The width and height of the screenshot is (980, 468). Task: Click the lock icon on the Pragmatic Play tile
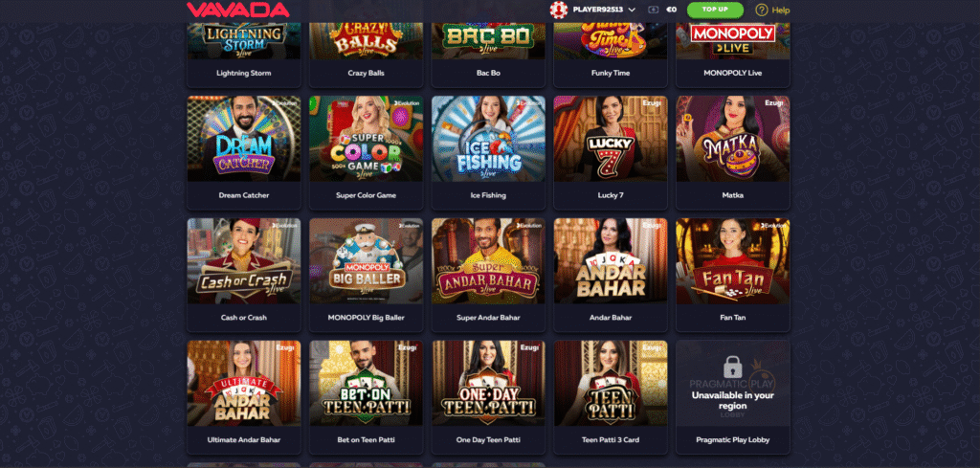click(x=732, y=368)
